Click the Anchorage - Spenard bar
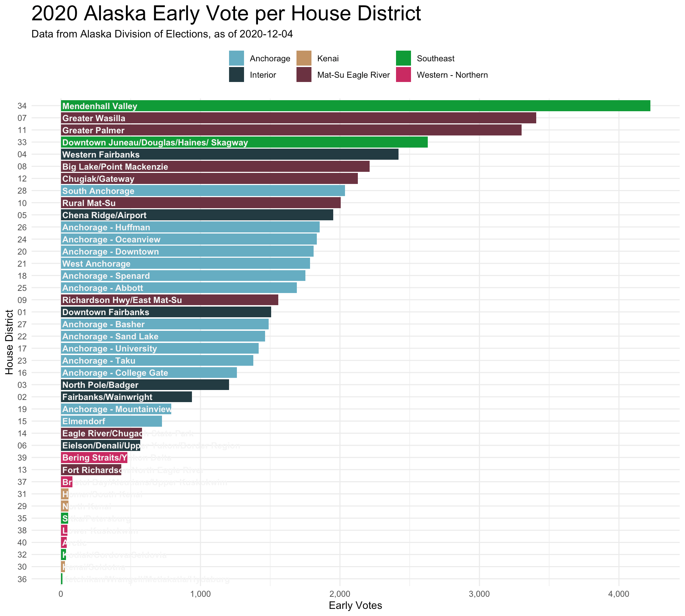This screenshot has height=616, width=685. pos(183,276)
